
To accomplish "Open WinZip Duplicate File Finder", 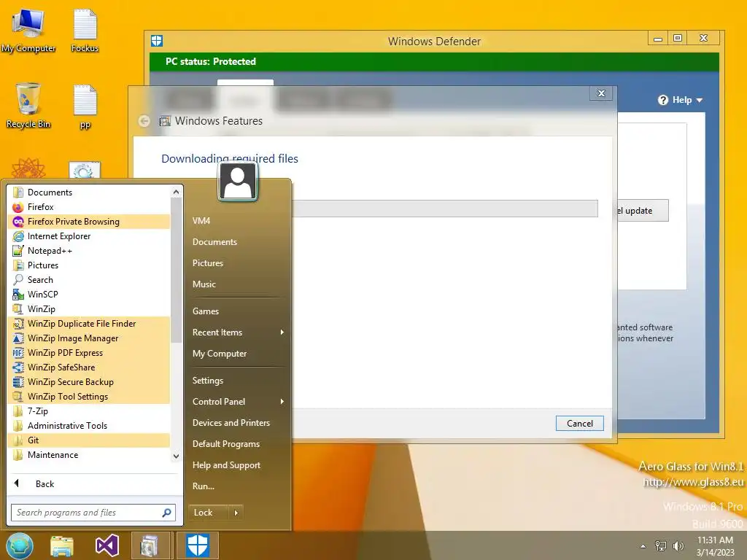I will pyautogui.click(x=89, y=324).
